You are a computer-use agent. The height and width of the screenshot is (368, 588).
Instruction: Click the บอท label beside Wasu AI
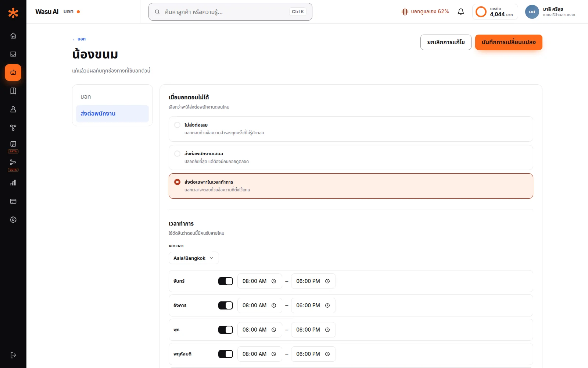(68, 11)
